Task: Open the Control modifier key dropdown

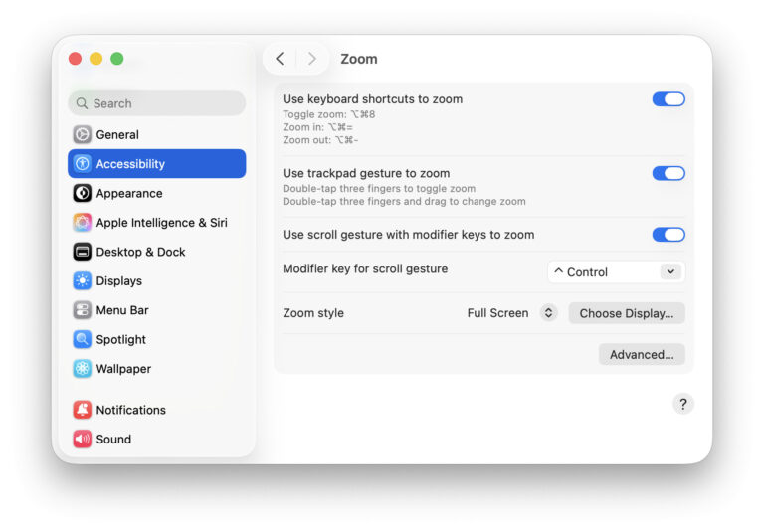Action: (x=617, y=271)
